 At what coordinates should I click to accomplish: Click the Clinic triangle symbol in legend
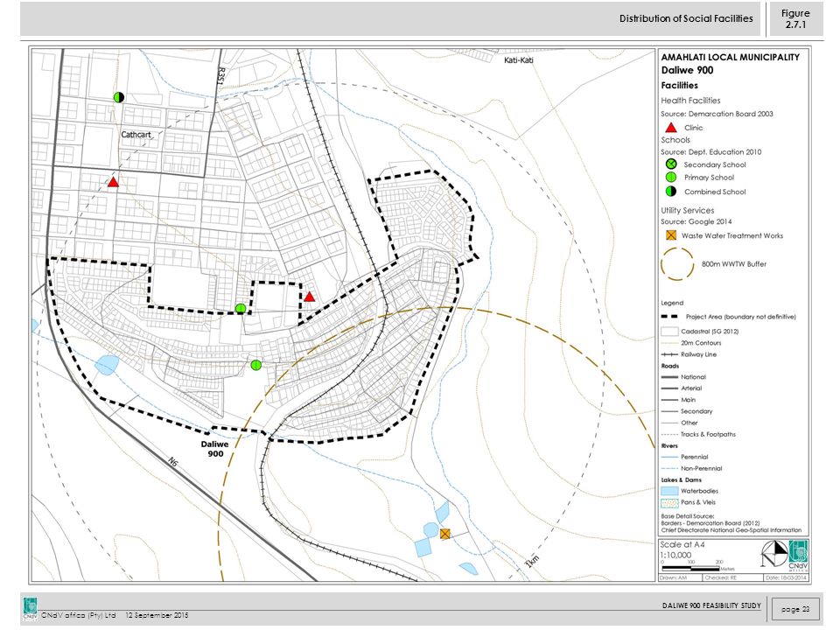click(x=671, y=128)
